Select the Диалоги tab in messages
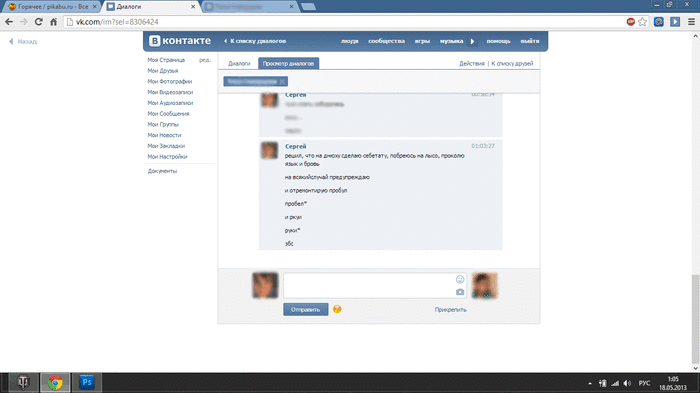The width and height of the screenshot is (700, 393). click(x=239, y=63)
